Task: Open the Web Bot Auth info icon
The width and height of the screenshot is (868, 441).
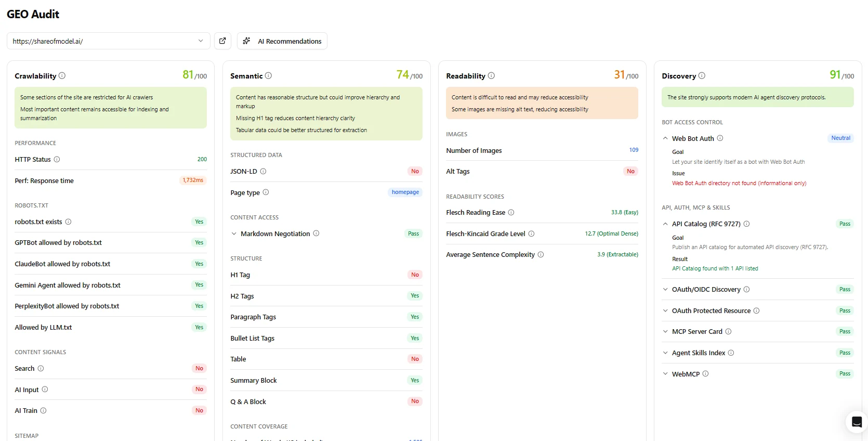Action: tap(720, 138)
